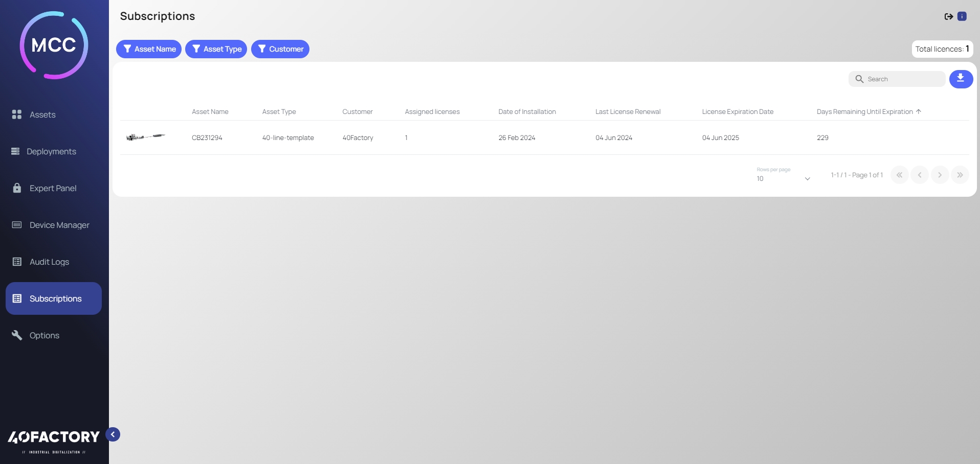Go to the next page arrow
The image size is (980, 464).
click(x=940, y=175)
